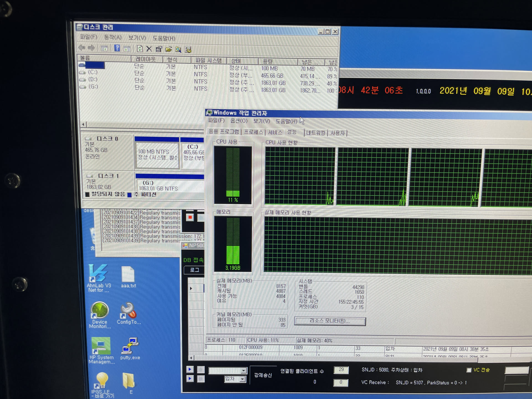
Task: Click the 강제송신 button
Action: tap(263, 375)
